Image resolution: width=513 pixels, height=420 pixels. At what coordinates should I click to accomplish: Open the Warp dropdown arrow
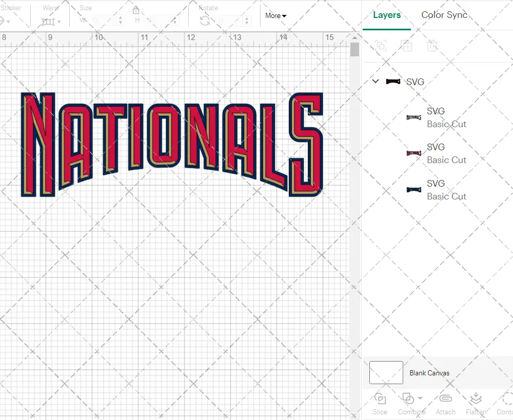(59, 22)
